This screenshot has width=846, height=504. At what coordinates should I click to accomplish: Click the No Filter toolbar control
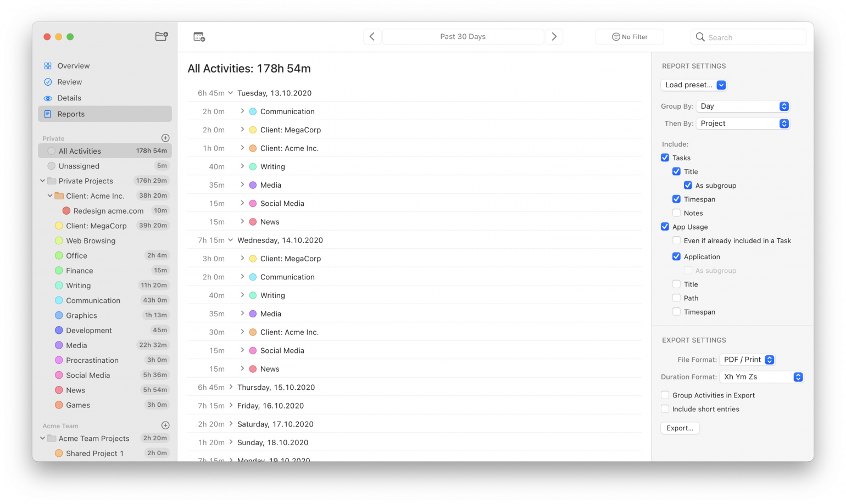tap(629, 36)
